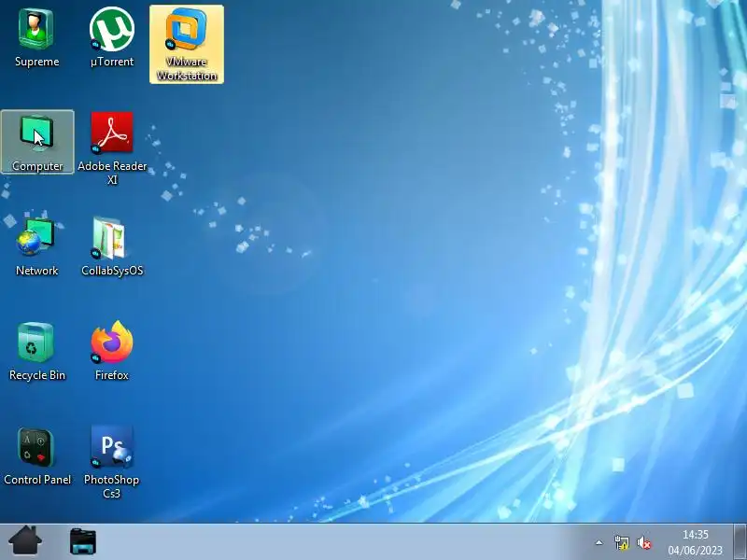Click the muted volume tray icon

[x=644, y=542]
